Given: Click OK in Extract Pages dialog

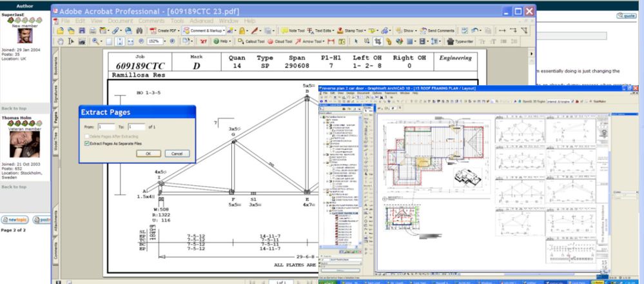Looking at the screenshot, I should click(x=148, y=154).
